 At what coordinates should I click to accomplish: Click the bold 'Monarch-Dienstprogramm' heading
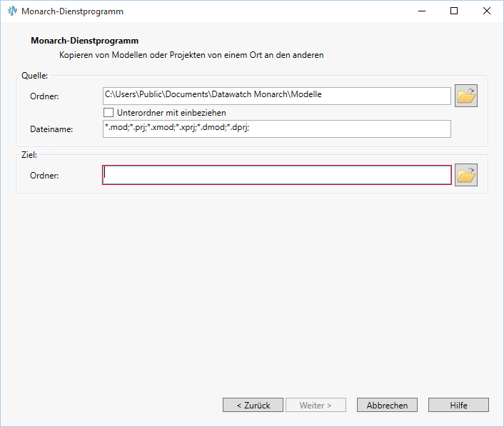tap(84, 41)
